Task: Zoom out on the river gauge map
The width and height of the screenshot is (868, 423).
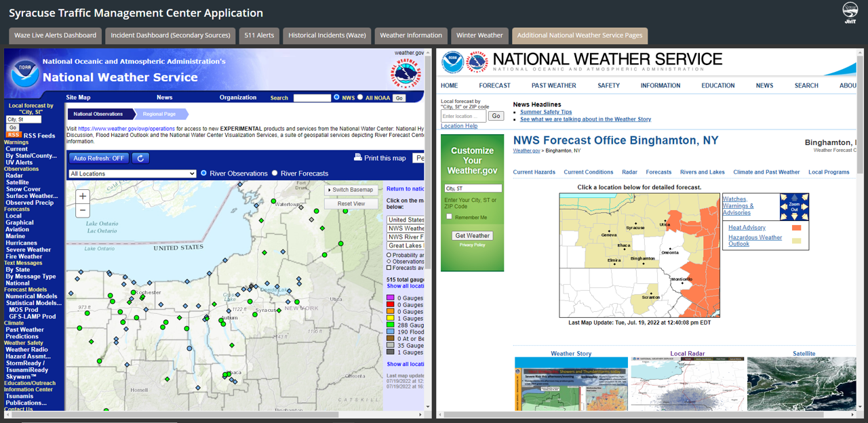Action: 83,210
